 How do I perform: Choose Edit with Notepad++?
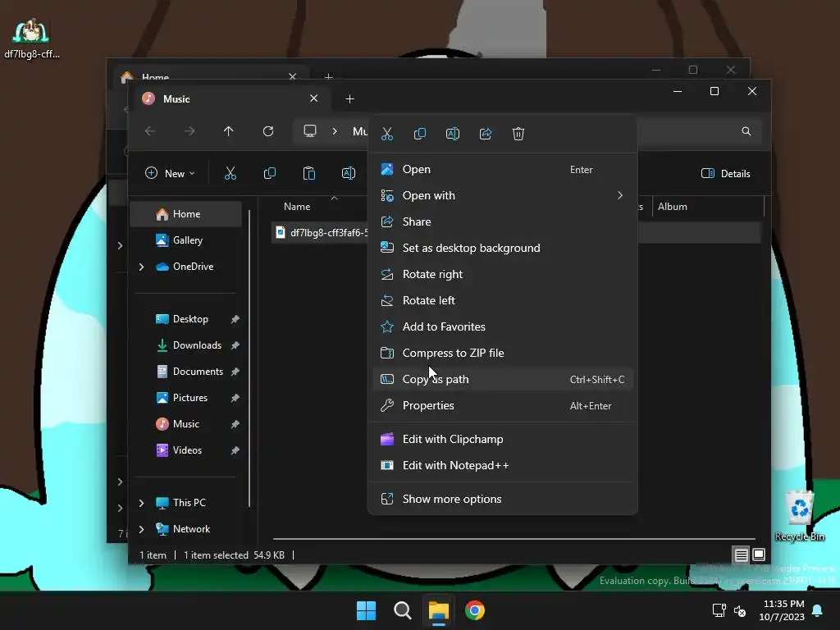[502, 466]
